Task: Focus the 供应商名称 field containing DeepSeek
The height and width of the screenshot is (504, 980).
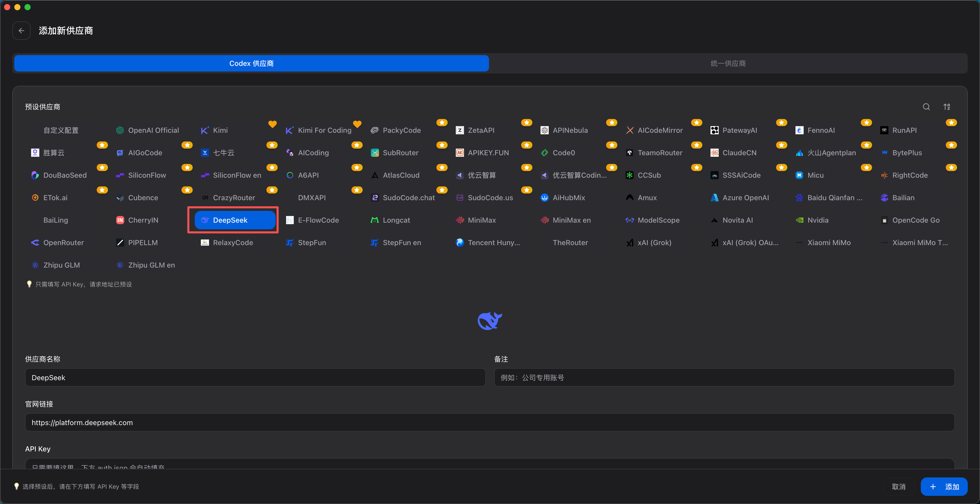Action: [x=255, y=378]
